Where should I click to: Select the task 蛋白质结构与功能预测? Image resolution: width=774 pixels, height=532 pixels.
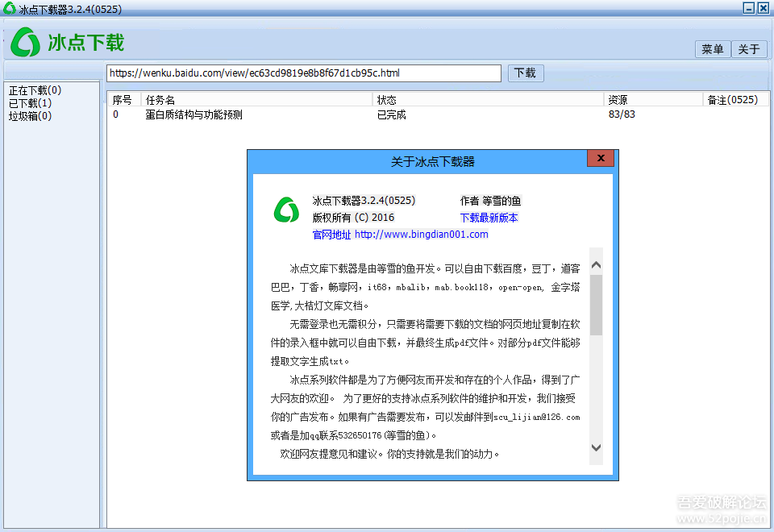[x=193, y=114]
